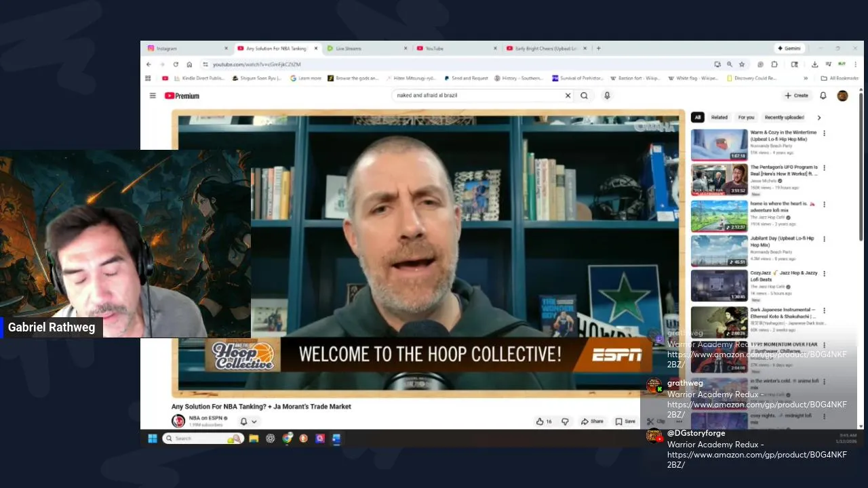Open the Jubilant Day lo-fi thumbnail

point(719,251)
